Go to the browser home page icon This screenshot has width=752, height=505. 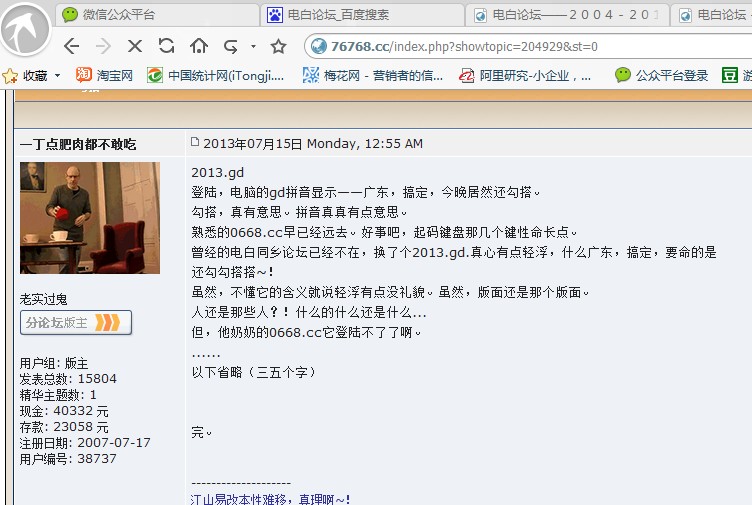click(198, 46)
